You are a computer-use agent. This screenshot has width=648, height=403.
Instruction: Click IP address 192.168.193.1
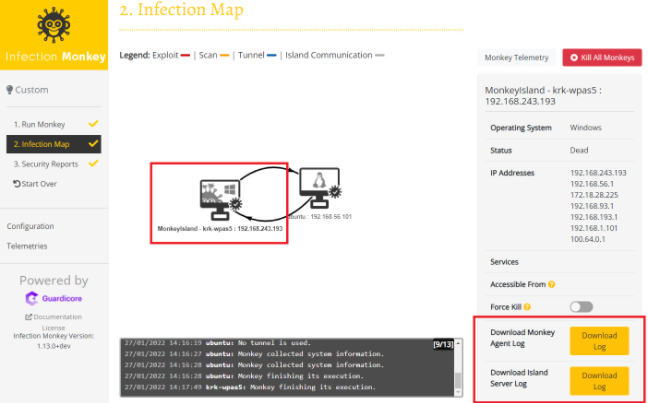594,217
